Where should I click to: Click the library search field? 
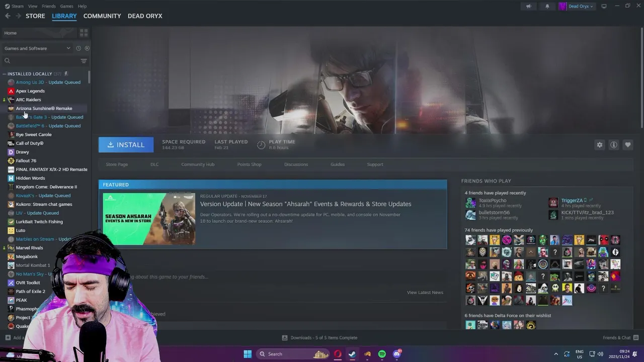(40, 61)
